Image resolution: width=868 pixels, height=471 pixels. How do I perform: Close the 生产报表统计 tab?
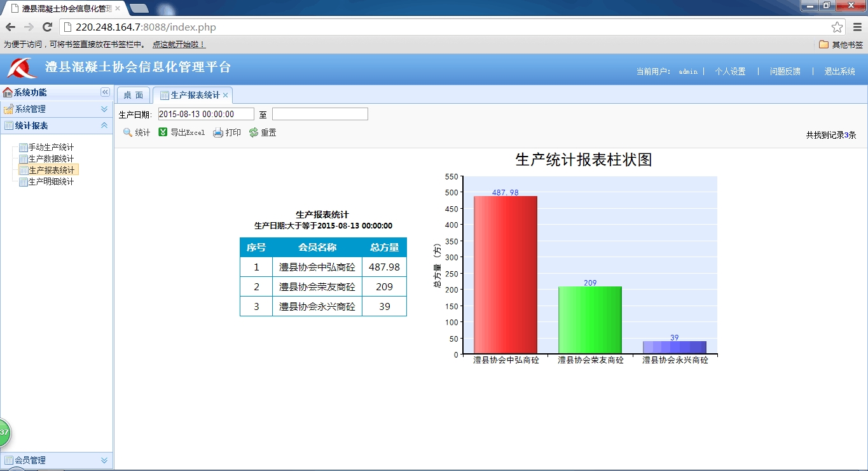(x=225, y=95)
